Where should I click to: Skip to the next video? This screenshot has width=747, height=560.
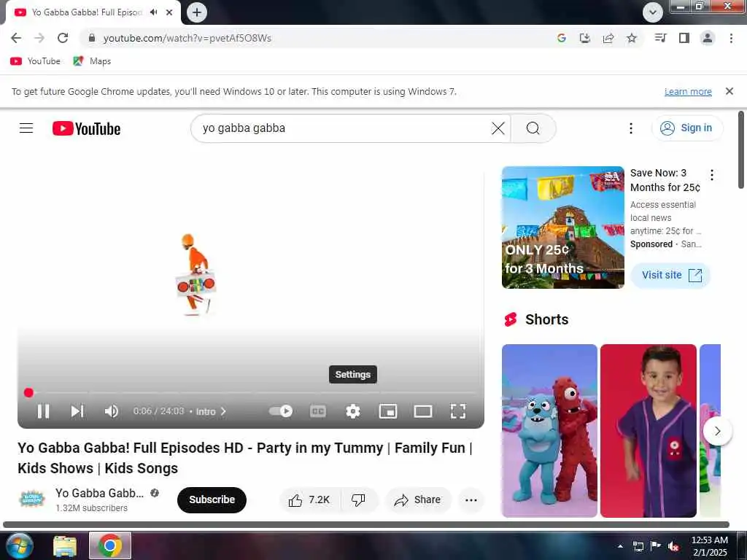[x=77, y=411]
